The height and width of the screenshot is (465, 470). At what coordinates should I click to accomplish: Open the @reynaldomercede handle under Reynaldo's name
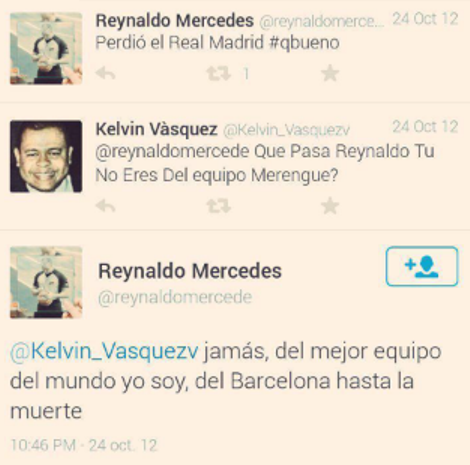(x=175, y=297)
